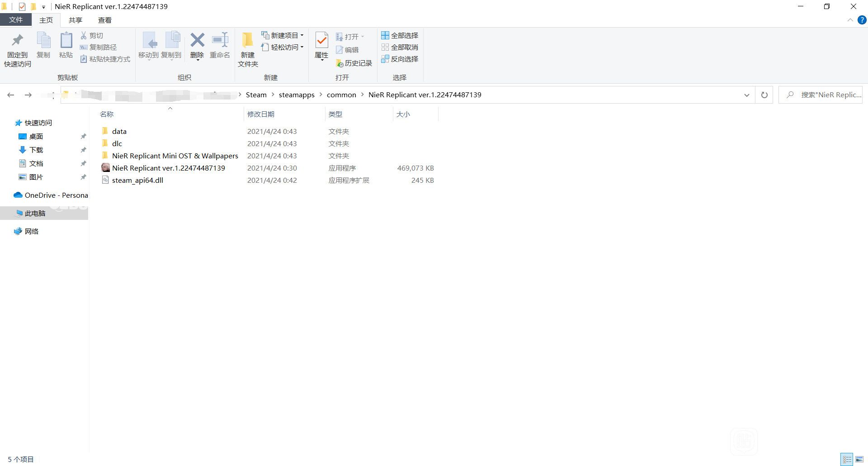The width and height of the screenshot is (868, 466).
Task: Open OneDrive - Personal in sidebar
Action: click(x=51, y=195)
